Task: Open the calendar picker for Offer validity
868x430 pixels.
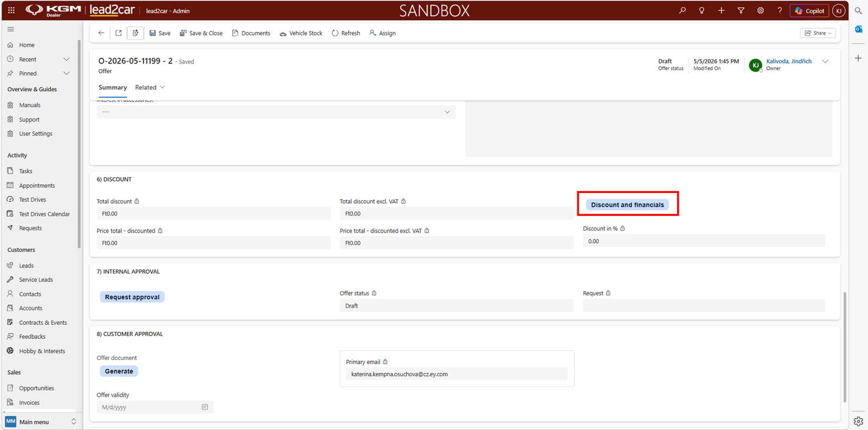Action: click(x=205, y=407)
